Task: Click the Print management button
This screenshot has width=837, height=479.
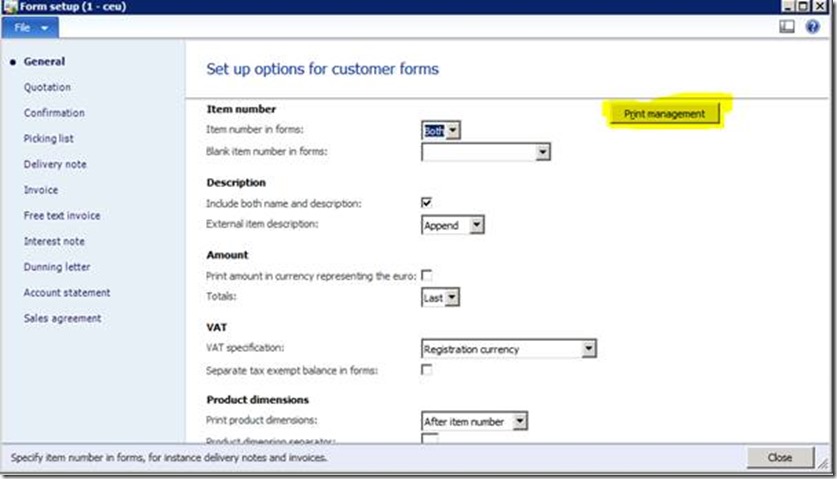Action: (664, 114)
